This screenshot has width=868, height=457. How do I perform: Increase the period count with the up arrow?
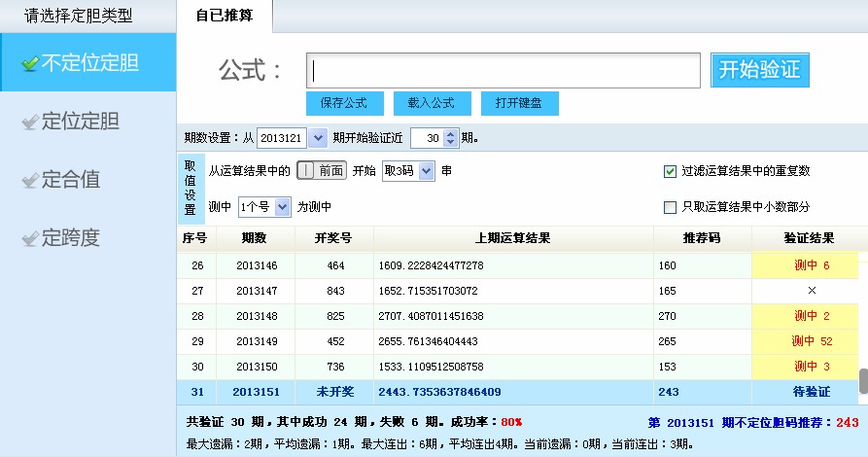coord(450,133)
